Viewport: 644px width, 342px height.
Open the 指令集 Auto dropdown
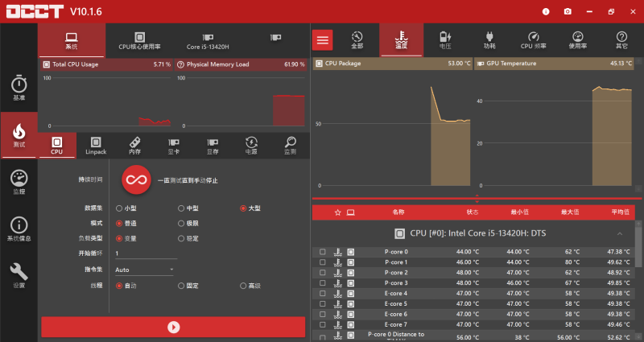144,270
